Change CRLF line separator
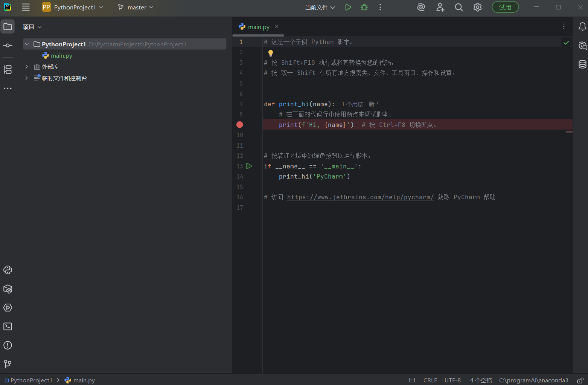Image resolution: width=588 pixels, height=385 pixels. [430, 380]
